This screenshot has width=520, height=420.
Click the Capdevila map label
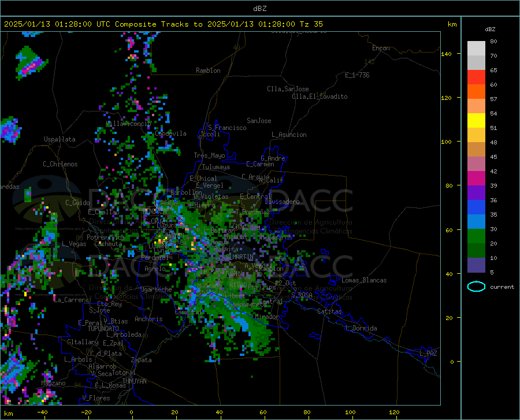pyautogui.click(x=170, y=133)
